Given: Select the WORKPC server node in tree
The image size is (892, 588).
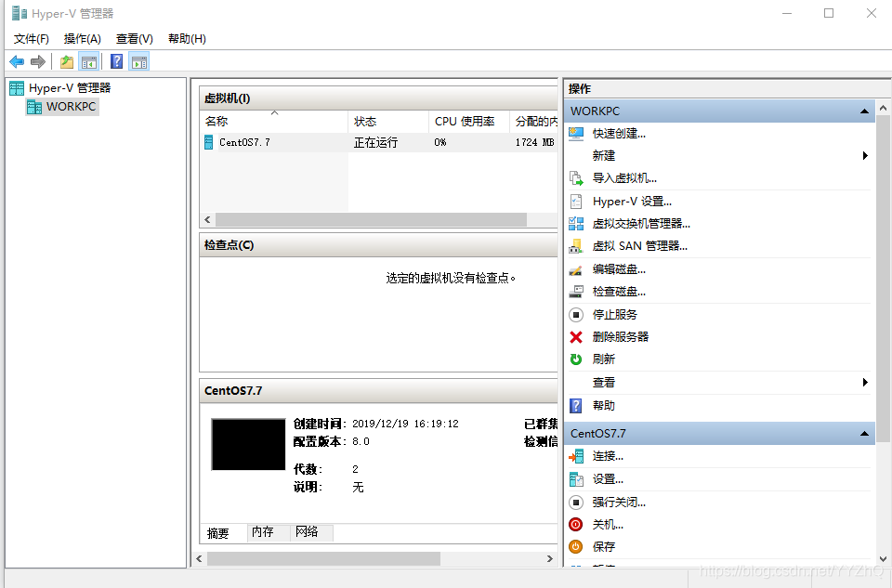Looking at the screenshot, I should click(x=62, y=106).
